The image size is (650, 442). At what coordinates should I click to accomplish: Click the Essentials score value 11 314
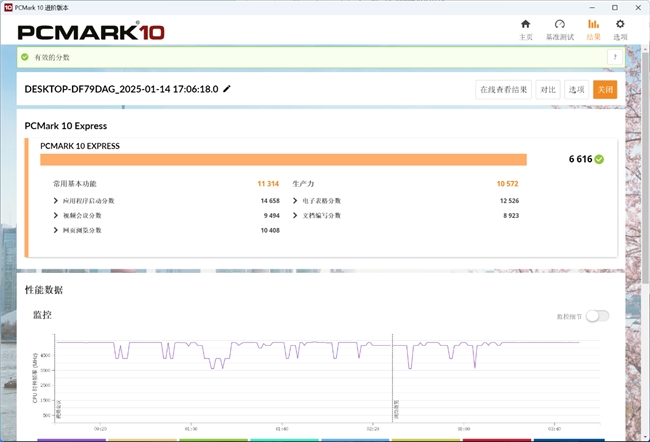click(x=268, y=184)
